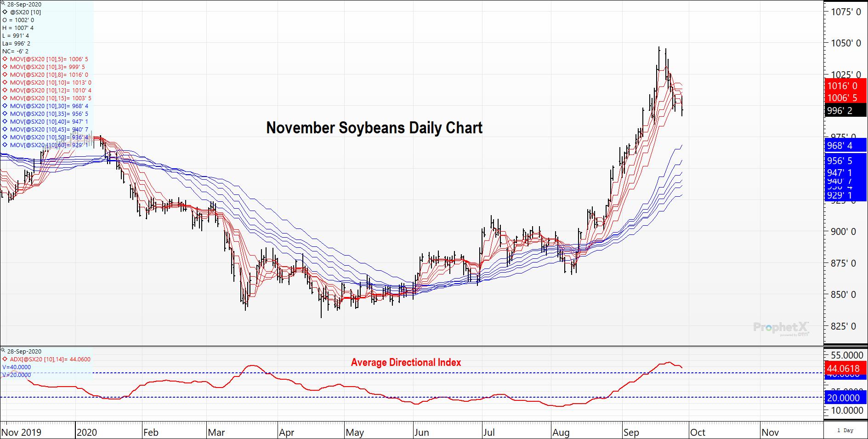Click the 1025' 0 price axis label
Screen dimensions: 868x439
846,74
